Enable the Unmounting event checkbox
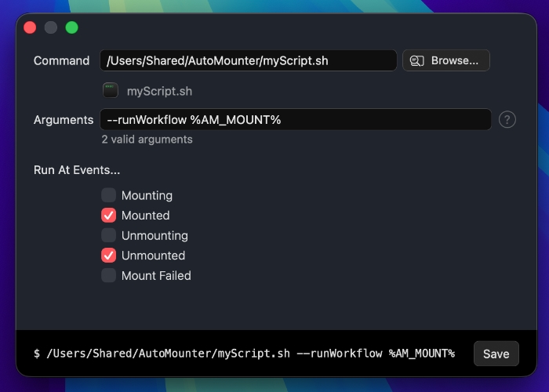Viewport: 549px width, 392px height. pos(108,235)
